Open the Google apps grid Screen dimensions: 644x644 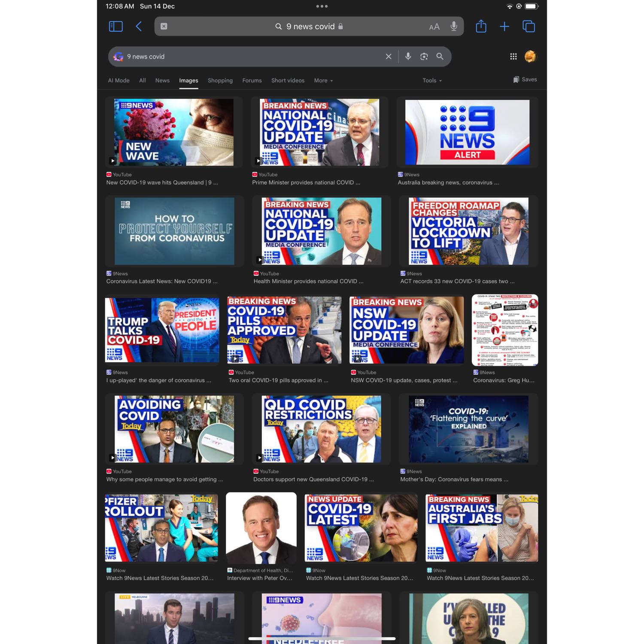[513, 57]
